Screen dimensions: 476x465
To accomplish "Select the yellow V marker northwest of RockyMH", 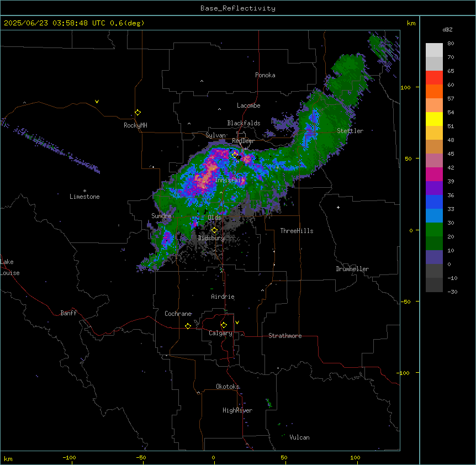I will [97, 102].
